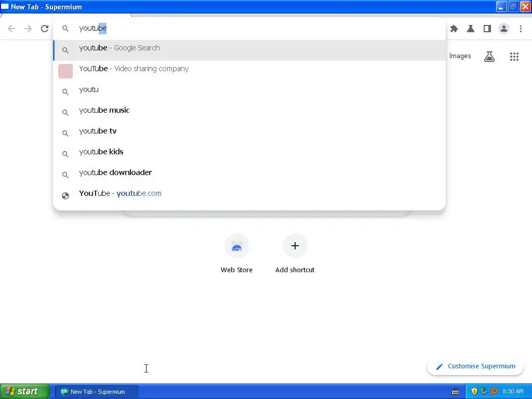The image size is (532, 399).
Task: Click the safely remove hardware tray icon
Action: point(484,392)
